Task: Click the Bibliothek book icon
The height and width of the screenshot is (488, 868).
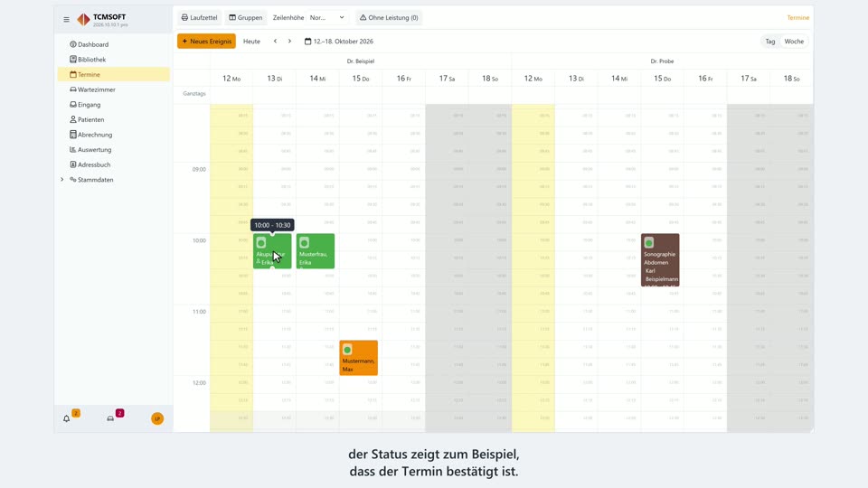Action: tap(73, 60)
